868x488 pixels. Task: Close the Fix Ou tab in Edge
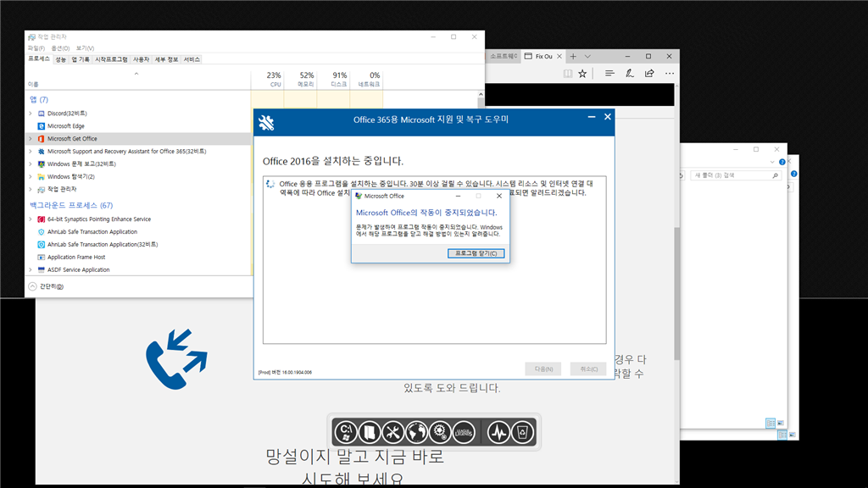(x=559, y=57)
